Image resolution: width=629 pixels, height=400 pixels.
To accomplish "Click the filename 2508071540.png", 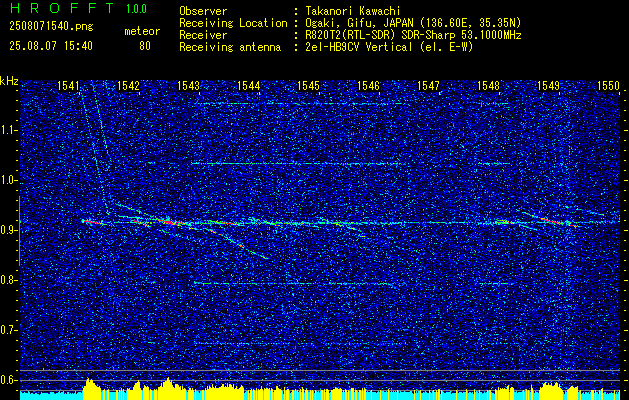I will (x=51, y=27).
